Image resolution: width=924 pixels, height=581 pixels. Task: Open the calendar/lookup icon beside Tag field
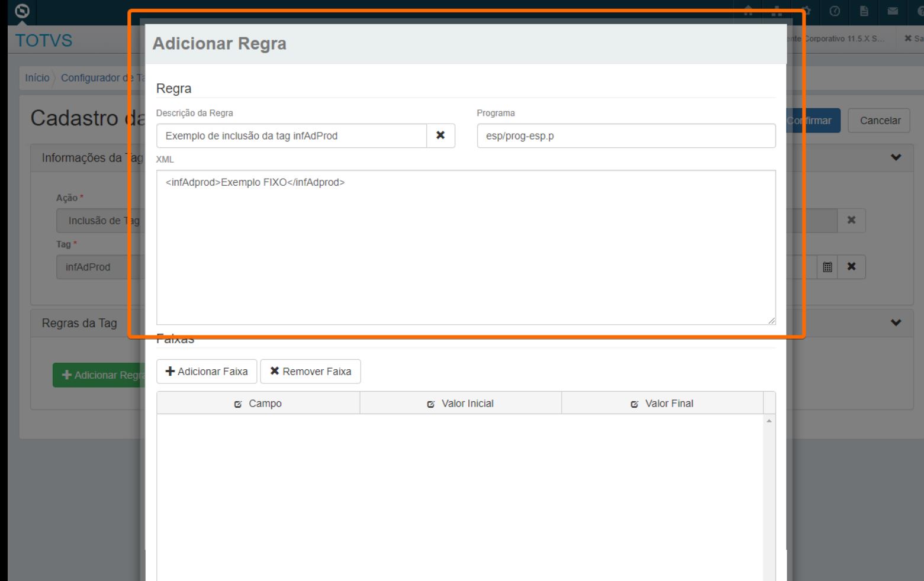point(828,267)
